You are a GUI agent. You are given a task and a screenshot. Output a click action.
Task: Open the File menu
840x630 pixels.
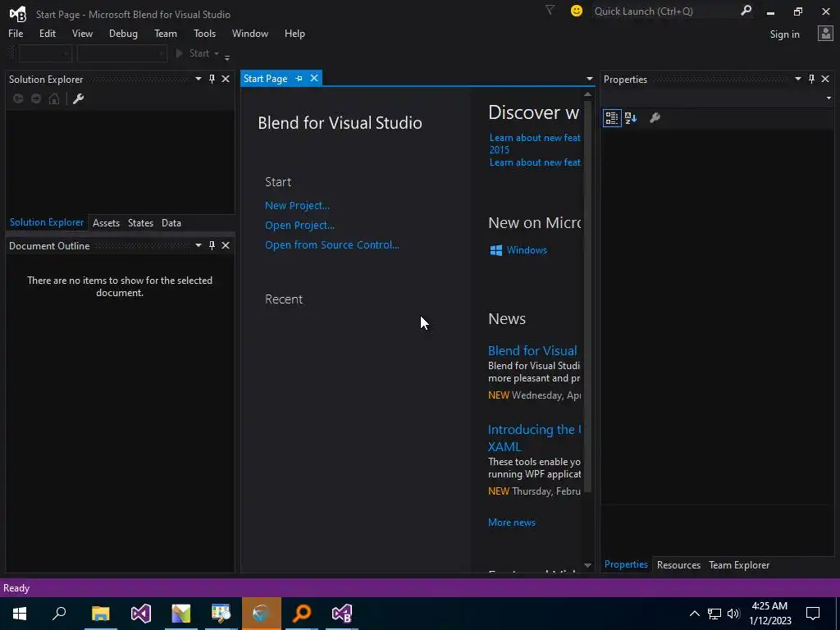coord(16,33)
